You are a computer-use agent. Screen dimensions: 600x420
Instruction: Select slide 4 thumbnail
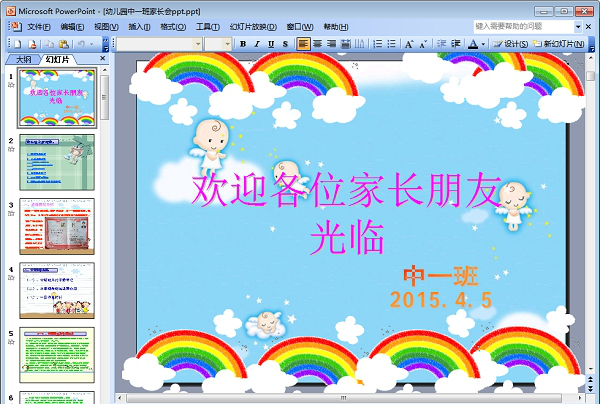tap(57, 291)
